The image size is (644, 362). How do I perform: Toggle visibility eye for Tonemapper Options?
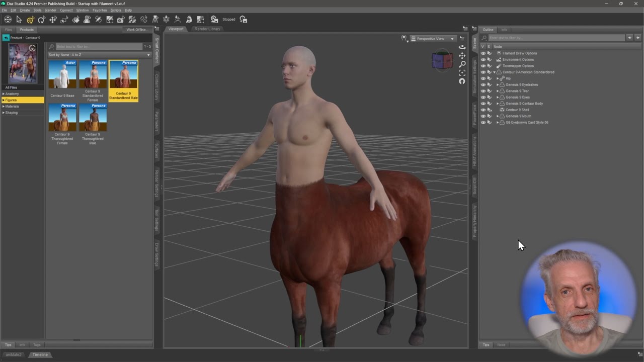coord(483,66)
